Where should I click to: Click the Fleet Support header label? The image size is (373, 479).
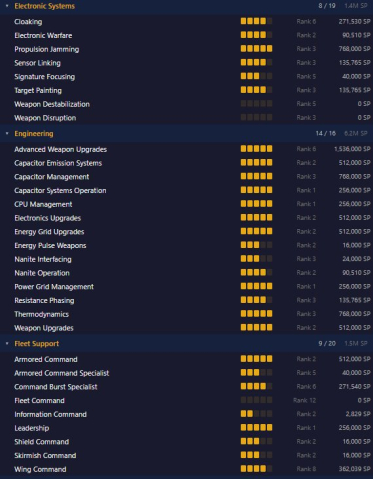point(37,344)
